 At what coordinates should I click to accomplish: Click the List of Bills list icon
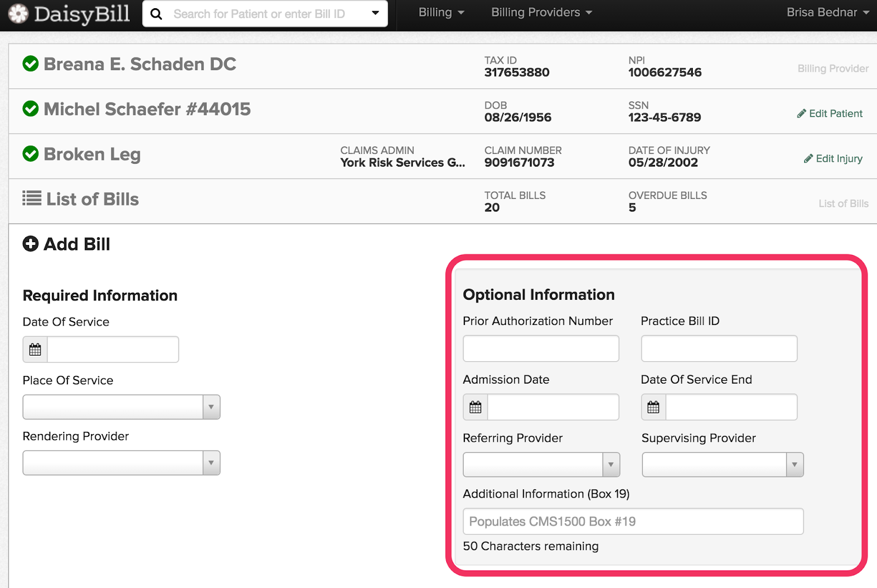coord(32,198)
